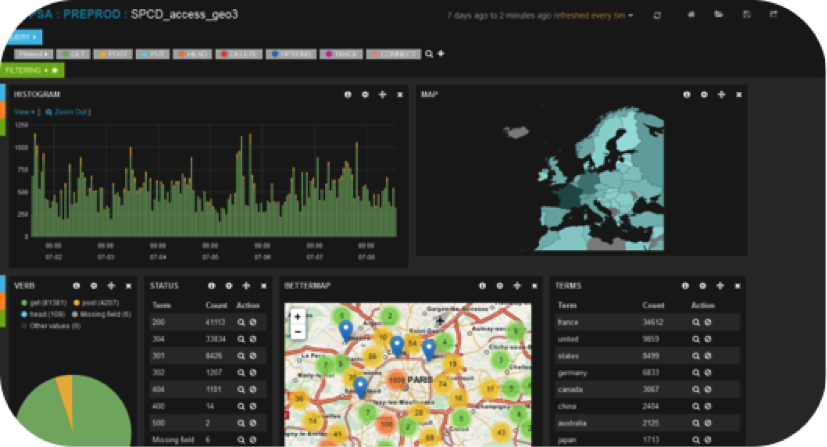The width and height of the screenshot is (827, 447).
Task: Click the united term in Terms table
Action: tap(568, 339)
